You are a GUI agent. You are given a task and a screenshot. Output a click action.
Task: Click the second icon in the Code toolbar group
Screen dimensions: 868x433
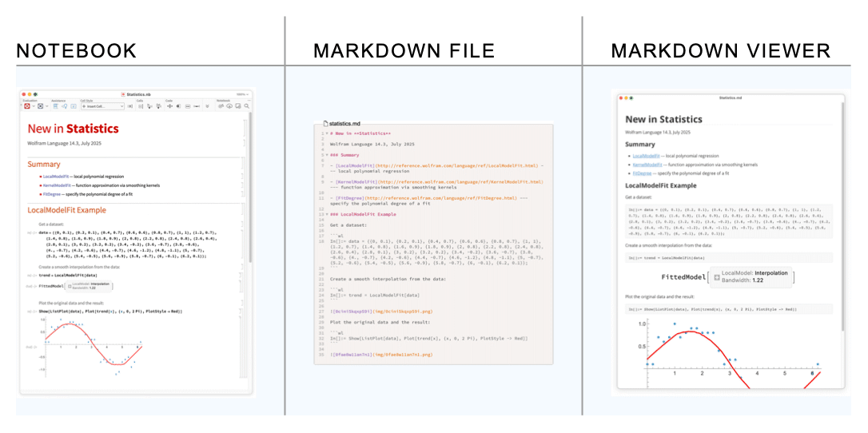(x=178, y=106)
